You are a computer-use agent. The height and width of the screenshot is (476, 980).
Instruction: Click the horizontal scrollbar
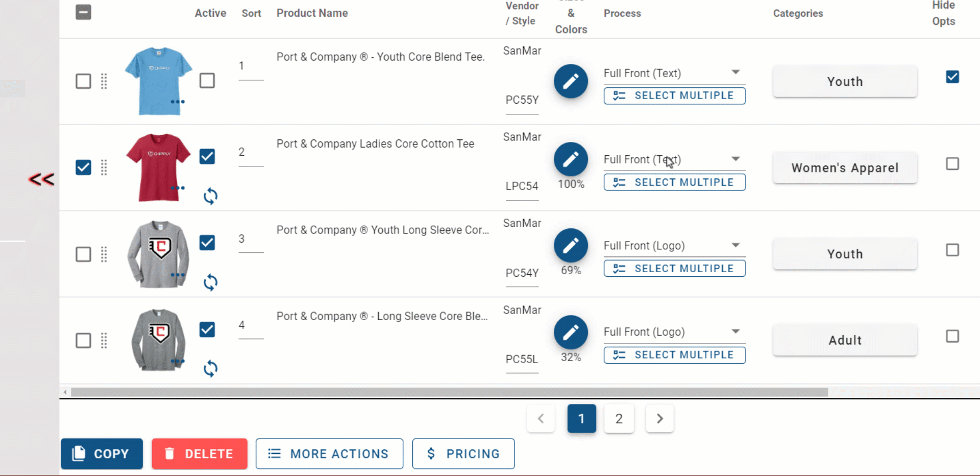(x=449, y=392)
